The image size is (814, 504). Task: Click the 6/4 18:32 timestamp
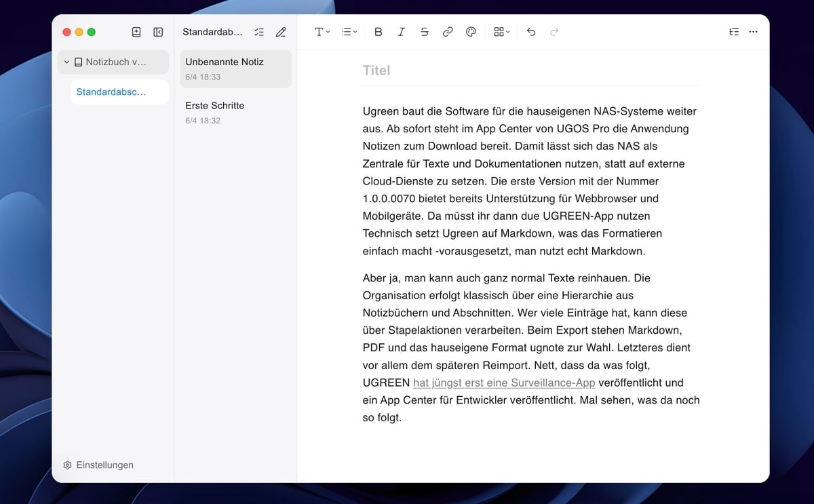(203, 121)
